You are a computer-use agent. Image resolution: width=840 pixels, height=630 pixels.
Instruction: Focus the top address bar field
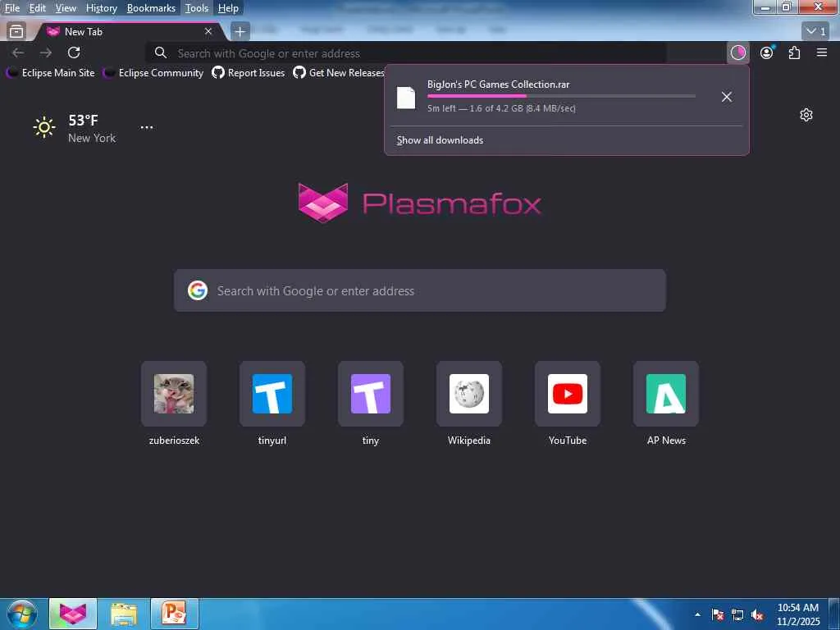click(407, 53)
